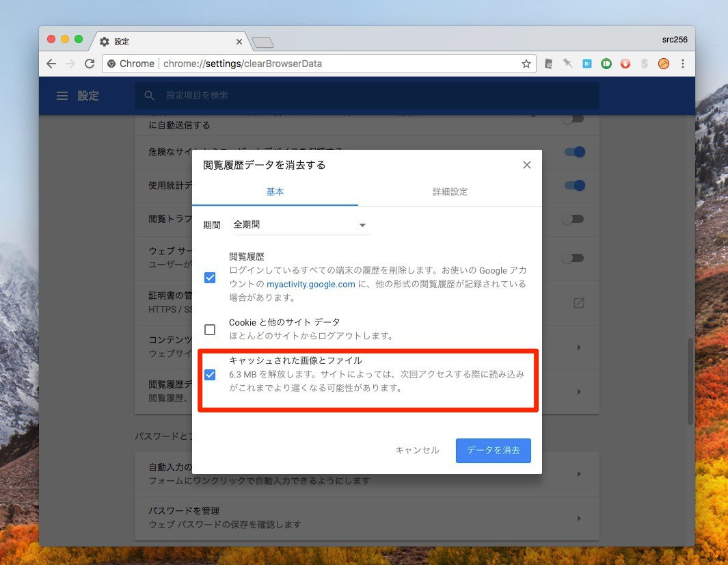Viewport: 728px width, 565px height.
Task: Expand the パスワードを管理 row arrow
Action: point(578,518)
